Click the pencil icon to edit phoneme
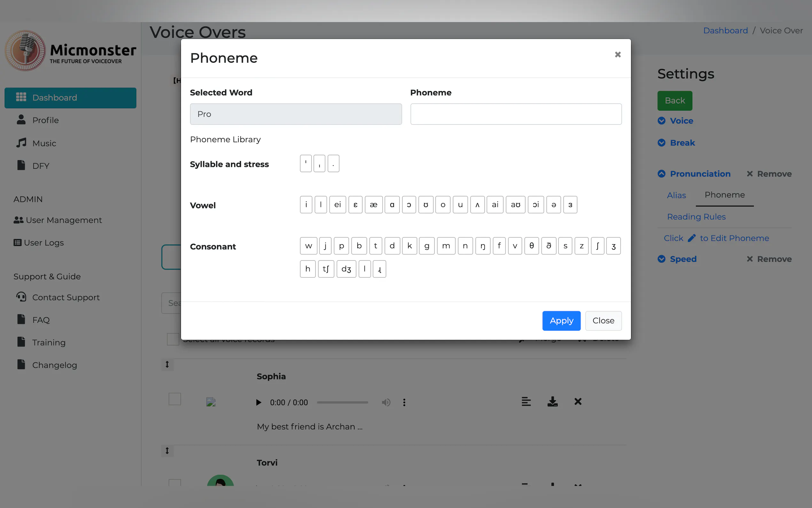This screenshot has width=812, height=508. point(691,238)
